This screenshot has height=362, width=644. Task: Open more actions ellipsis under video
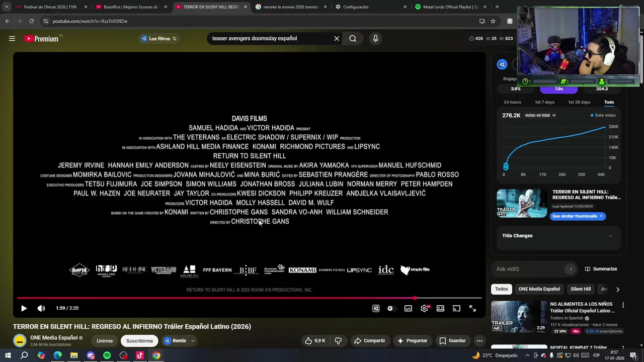pos(479,341)
